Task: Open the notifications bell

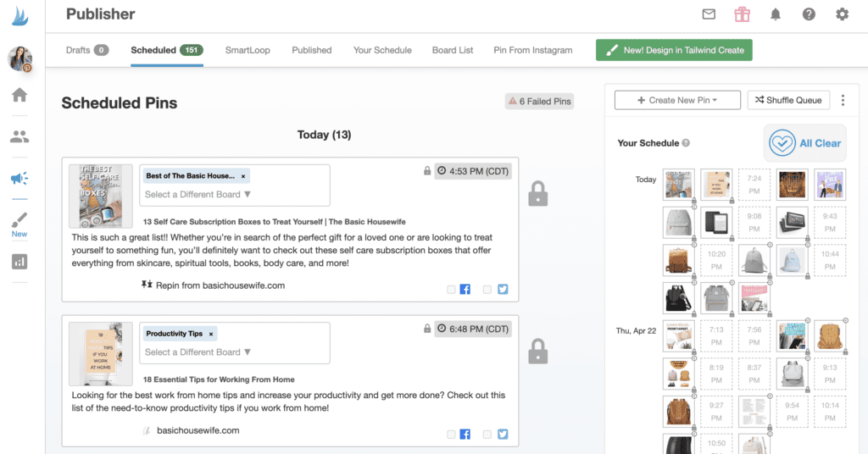Action: pyautogui.click(x=776, y=14)
